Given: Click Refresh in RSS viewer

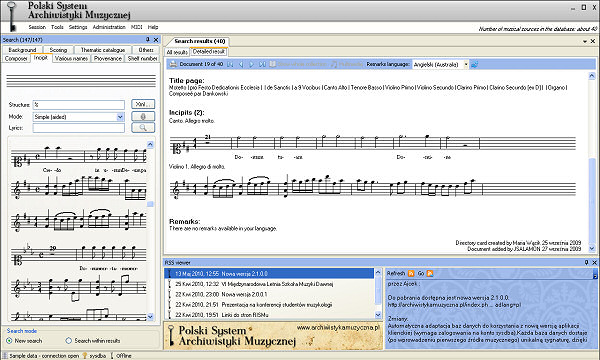Looking at the screenshot, I should coord(396,273).
